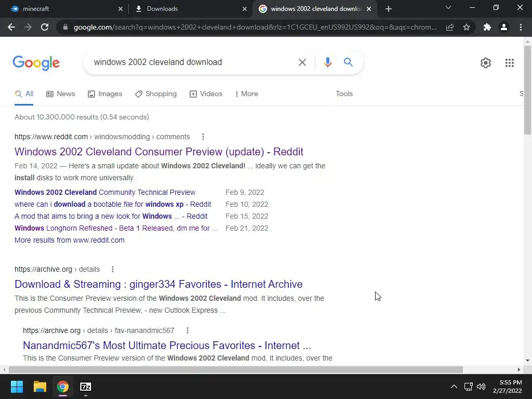This screenshot has height=399, width=532.
Task: Reload the Google search page
Action: point(45,27)
